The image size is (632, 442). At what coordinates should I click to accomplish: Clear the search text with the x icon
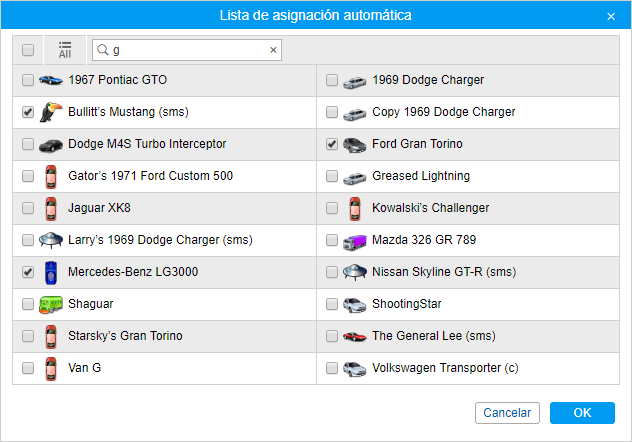point(273,50)
